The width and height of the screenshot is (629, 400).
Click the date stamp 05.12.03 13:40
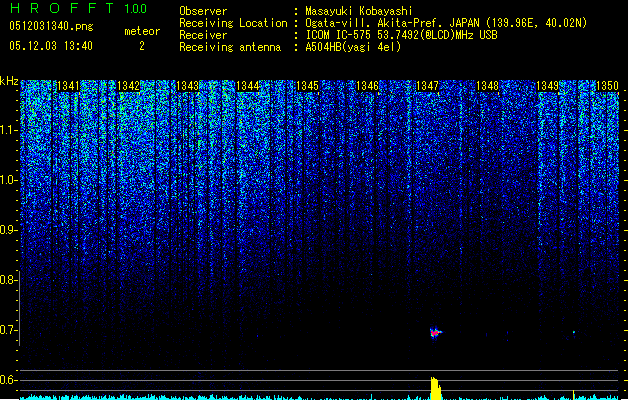point(51,46)
